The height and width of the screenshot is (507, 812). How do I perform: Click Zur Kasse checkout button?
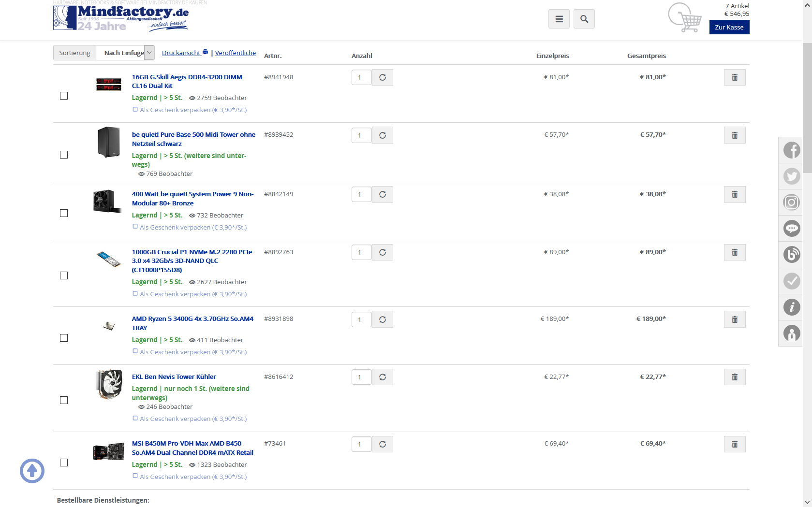click(x=729, y=27)
